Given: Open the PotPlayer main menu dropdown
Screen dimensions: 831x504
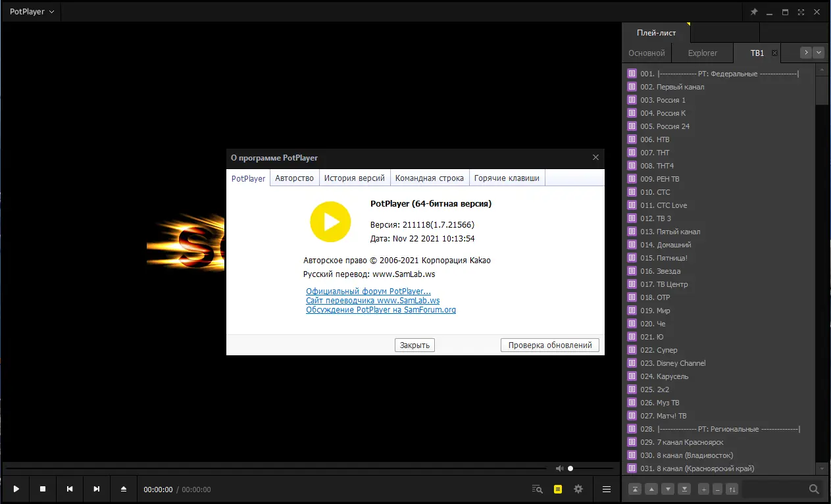Looking at the screenshot, I should pyautogui.click(x=32, y=12).
